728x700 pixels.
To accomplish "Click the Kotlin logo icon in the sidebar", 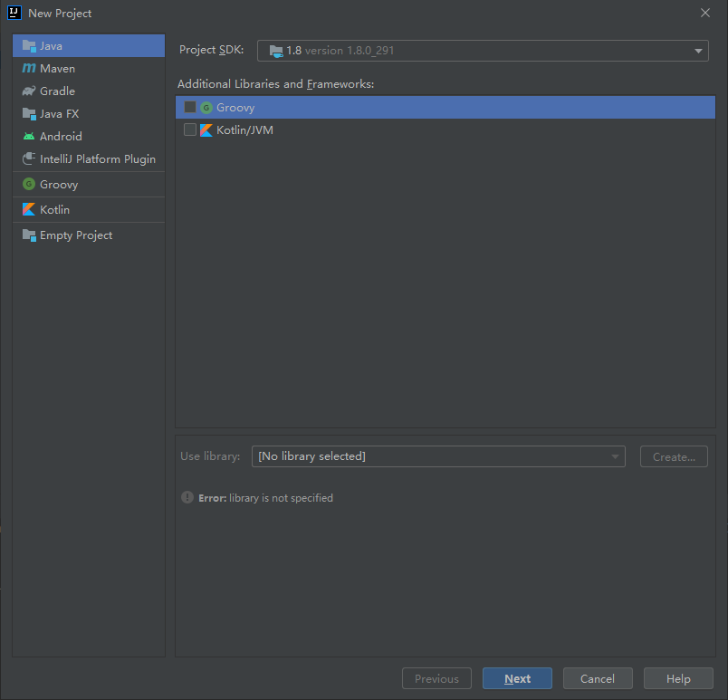I will (29, 209).
